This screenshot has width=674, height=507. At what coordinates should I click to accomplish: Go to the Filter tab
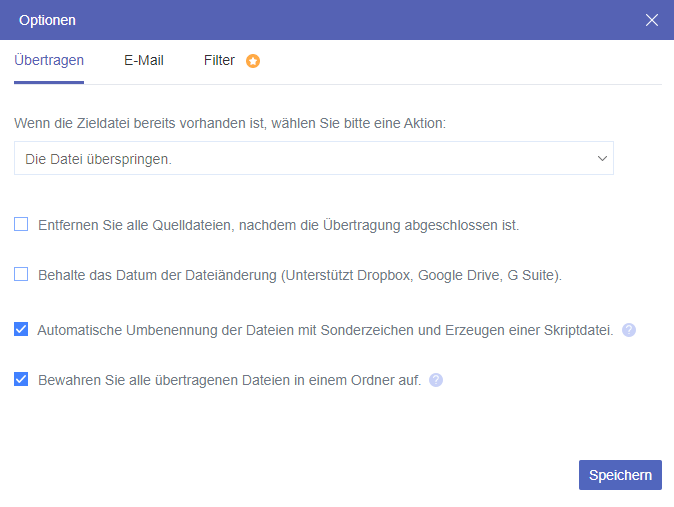click(219, 60)
